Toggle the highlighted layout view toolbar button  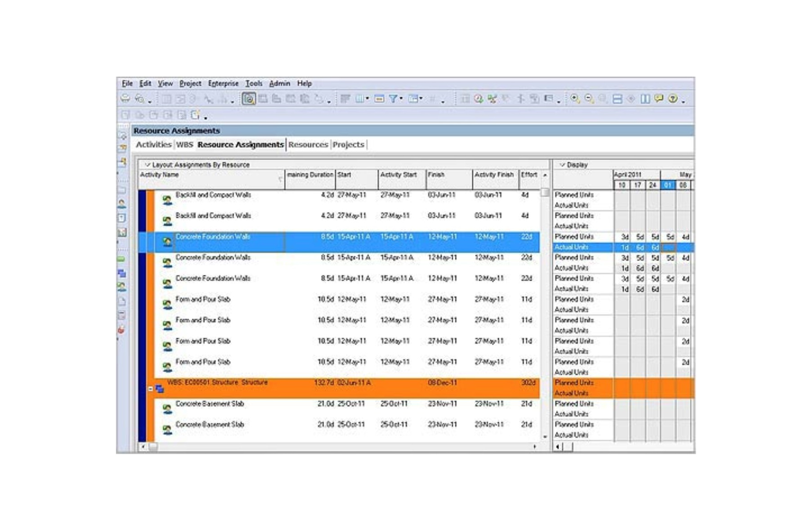[x=248, y=99]
